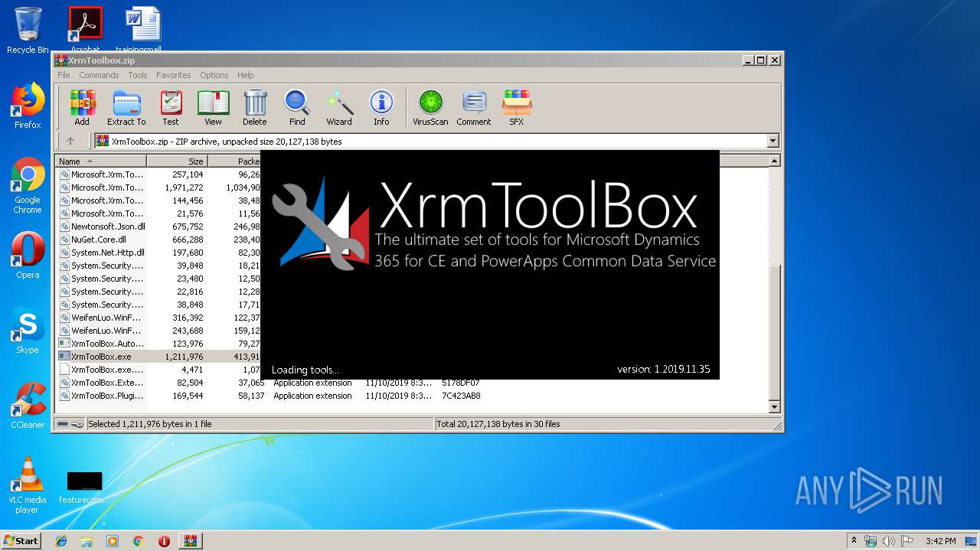Open the File menu
This screenshot has width=980, height=551.
tap(64, 75)
